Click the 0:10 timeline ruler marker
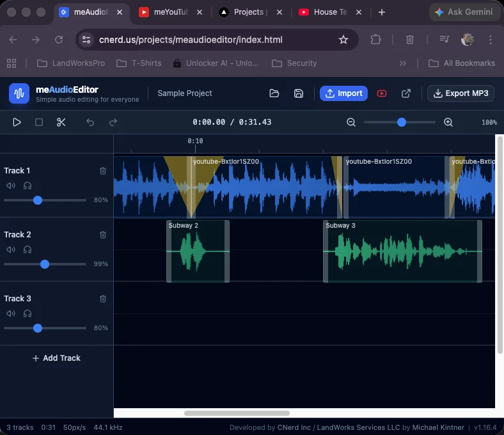504x435 pixels. click(195, 141)
